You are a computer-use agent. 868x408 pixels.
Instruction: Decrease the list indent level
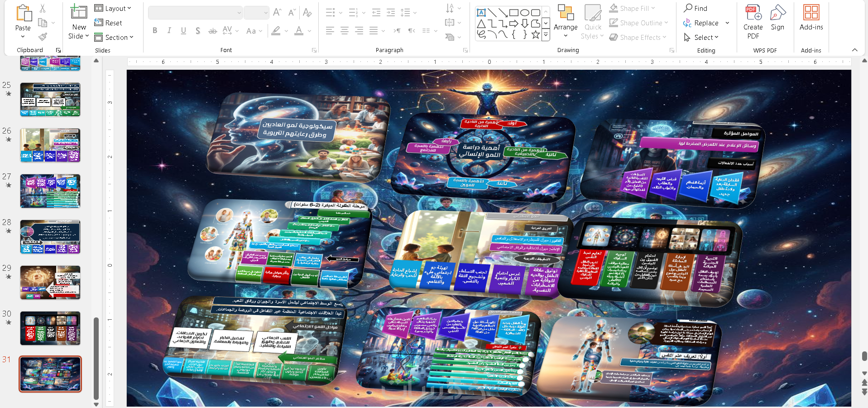376,13
